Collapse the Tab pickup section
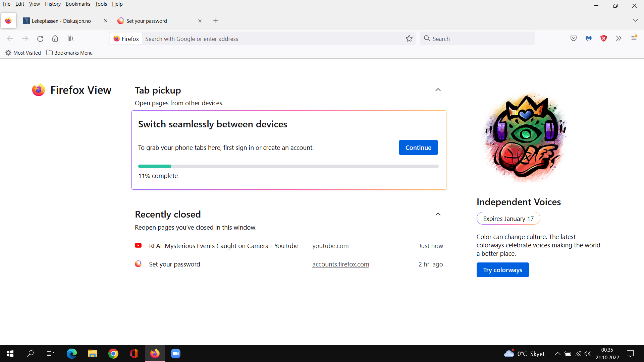 pyautogui.click(x=438, y=90)
